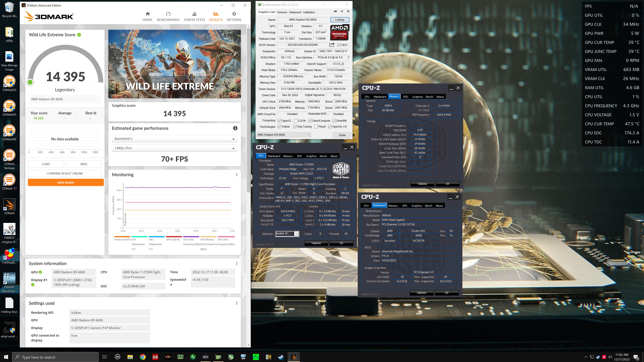The height and width of the screenshot is (362, 644).
Task: Click COMPARE RESULT ONLINE button
Action: (65, 173)
